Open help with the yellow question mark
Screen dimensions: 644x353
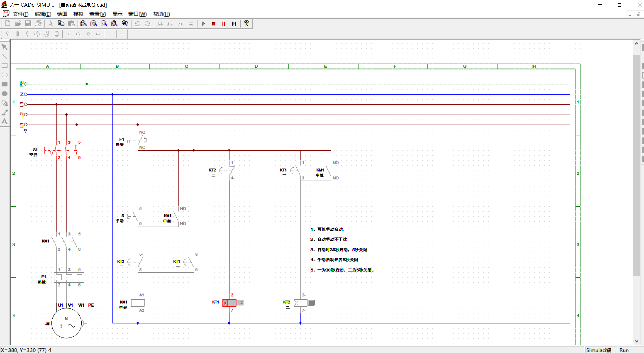[x=246, y=23]
